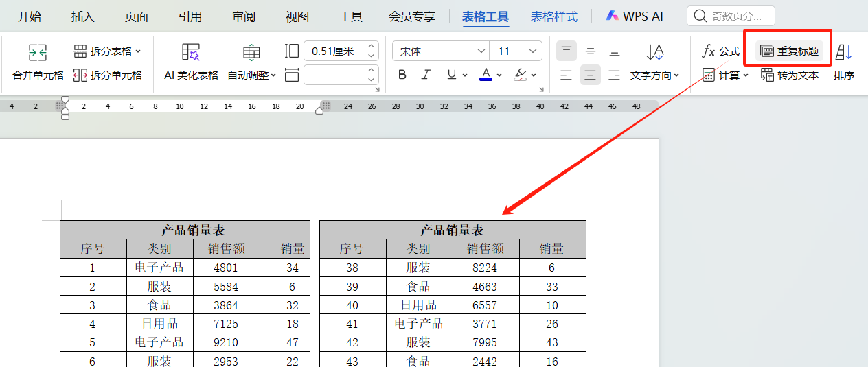Click the 序号 header in the right table
Screen dimensions: 868x367
coord(353,248)
